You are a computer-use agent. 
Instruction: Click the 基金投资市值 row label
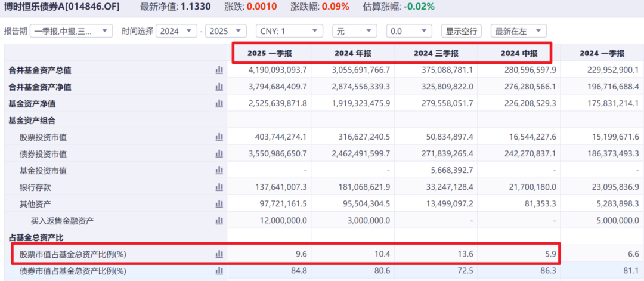click(x=43, y=171)
